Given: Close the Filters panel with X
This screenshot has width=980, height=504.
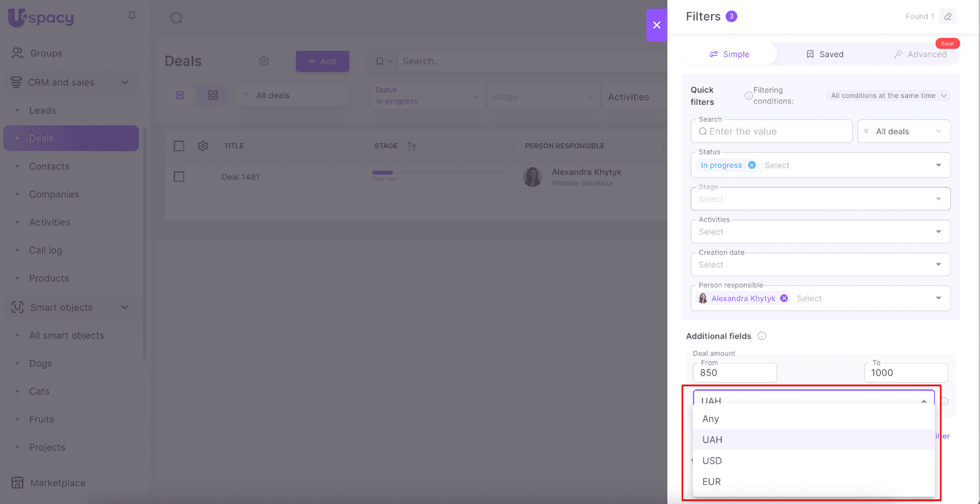Looking at the screenshot, I should point(657,25).
